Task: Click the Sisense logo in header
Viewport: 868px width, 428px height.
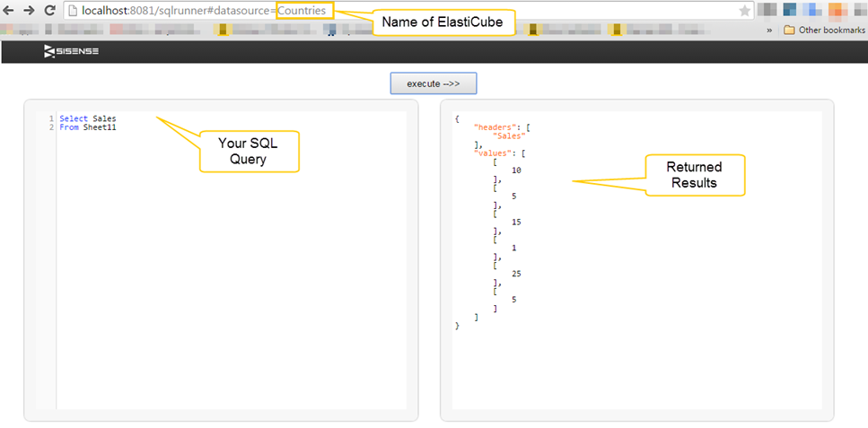Action: click(x=72, y=51)
